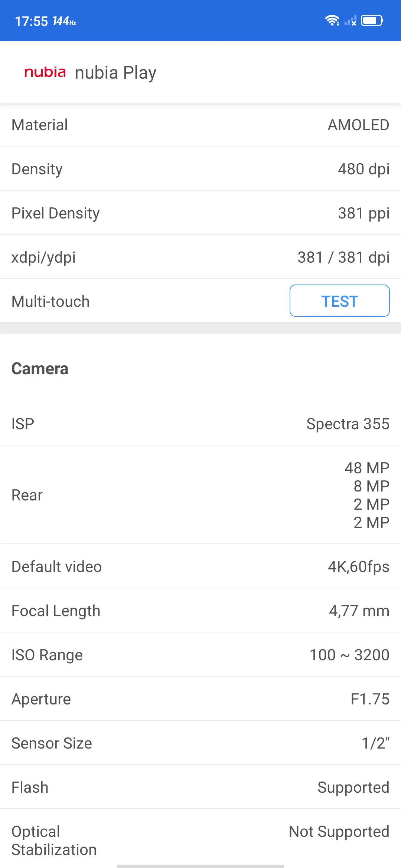Tap the Wi-Fi status icon
Screen dimensions: 401x868
[x=332, y=20]
